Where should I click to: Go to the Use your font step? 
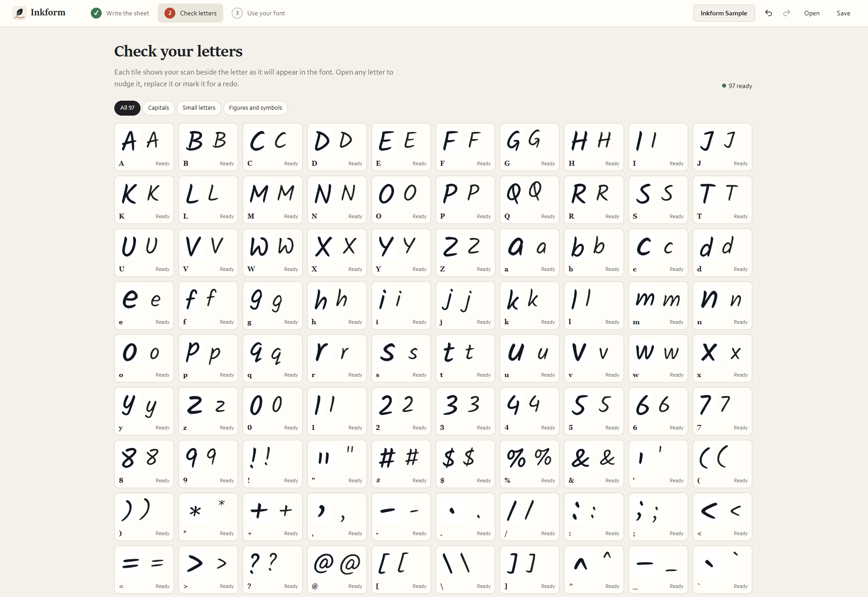[x=258, y=13]
